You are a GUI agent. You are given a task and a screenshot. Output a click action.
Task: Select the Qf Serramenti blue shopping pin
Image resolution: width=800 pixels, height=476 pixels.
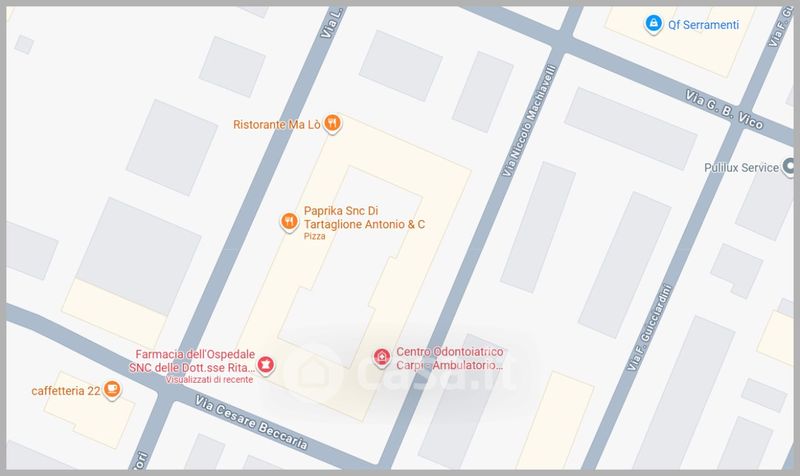tap(653, 23)
